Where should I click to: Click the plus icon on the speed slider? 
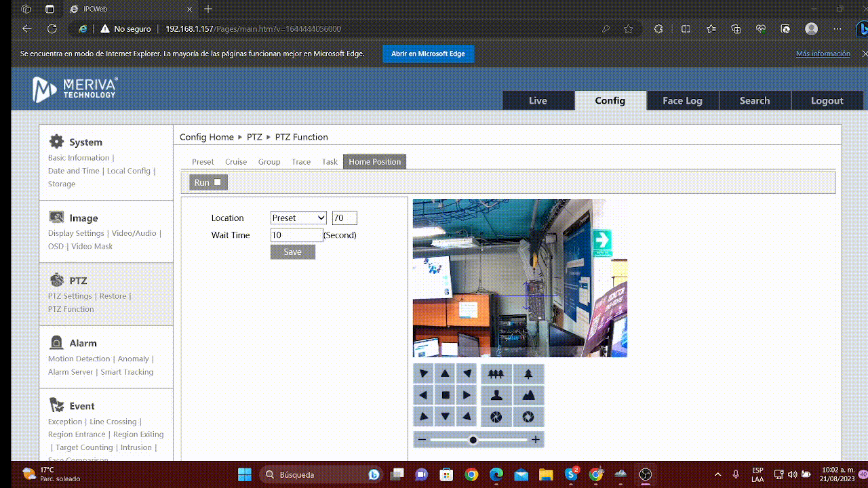pyautogui.click(x=536, y=440)
